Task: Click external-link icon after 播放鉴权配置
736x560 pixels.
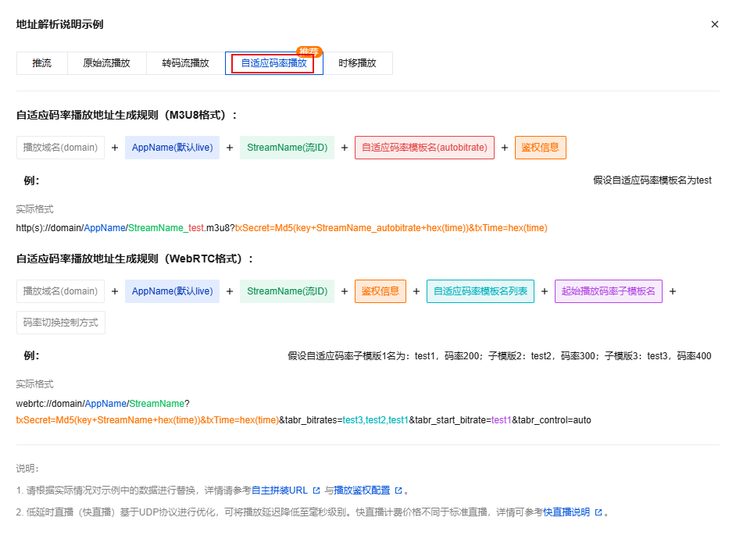Action: point(398,490)
